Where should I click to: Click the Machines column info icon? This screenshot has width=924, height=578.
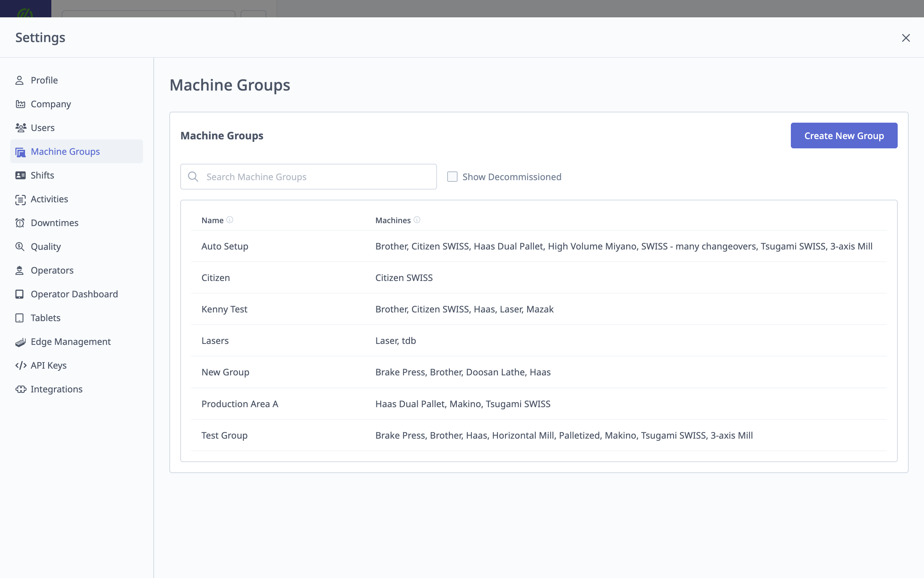point(417,220)
